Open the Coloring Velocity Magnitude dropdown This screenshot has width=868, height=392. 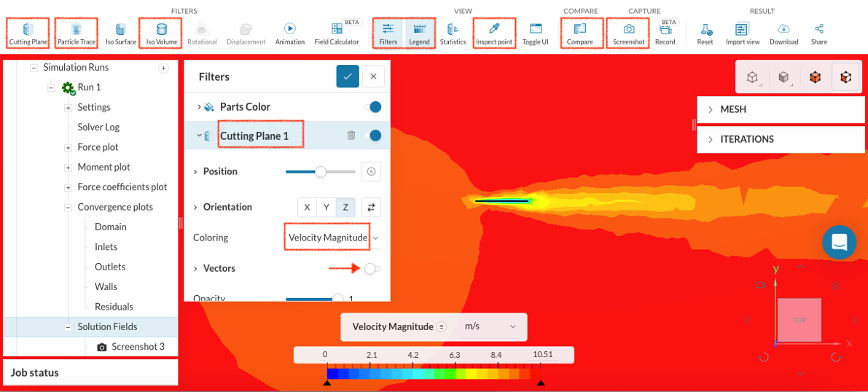[332, 238]
